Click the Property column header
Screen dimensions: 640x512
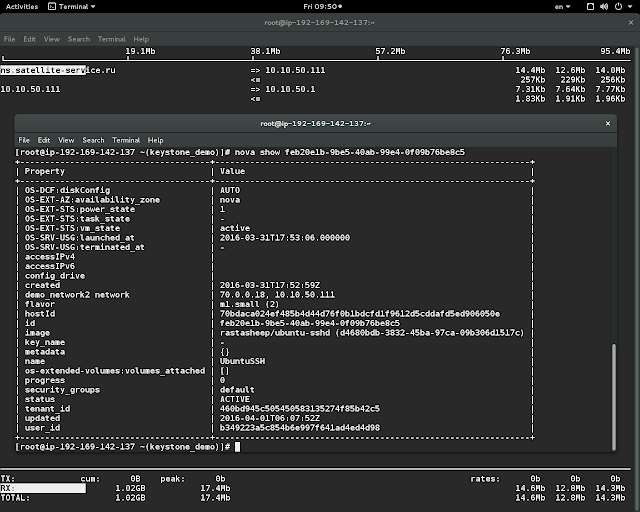click(x=44, y=171)
